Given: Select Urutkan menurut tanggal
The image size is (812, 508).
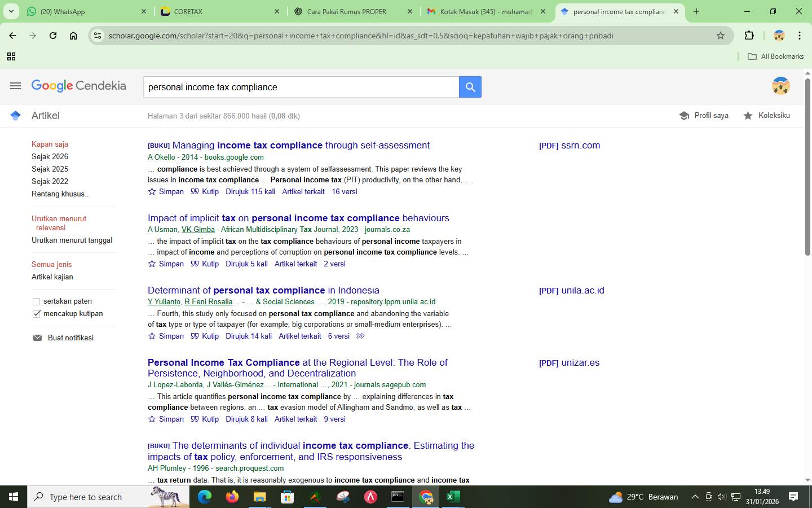Looking at the screenshot, I should pos(72,240).
